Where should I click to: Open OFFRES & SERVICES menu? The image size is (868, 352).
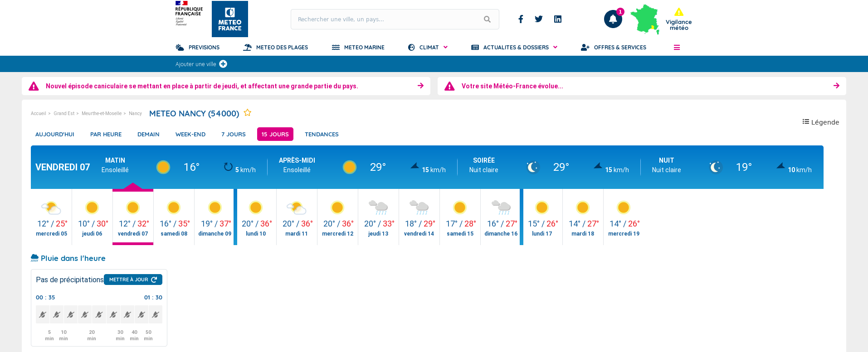click(x=614, y=48)
